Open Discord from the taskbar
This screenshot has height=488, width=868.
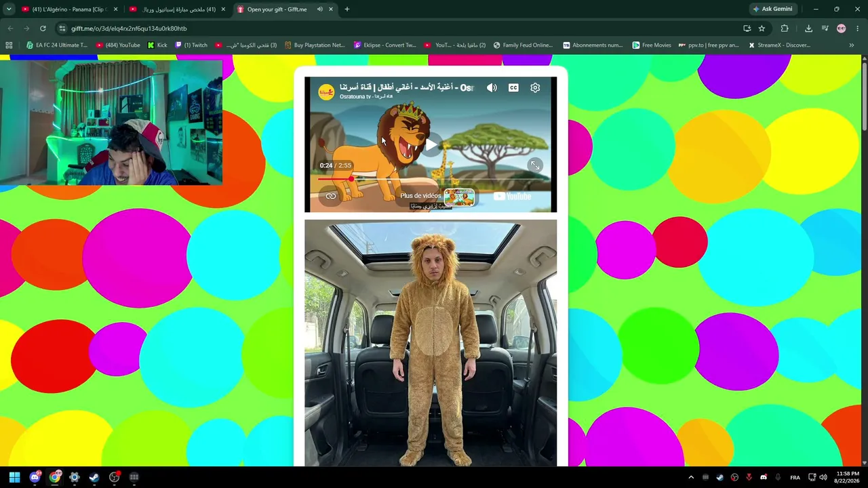[35, 477]
